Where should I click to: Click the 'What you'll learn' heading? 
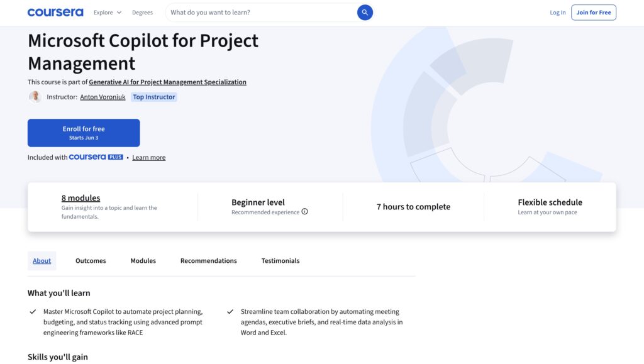point(58,293)
